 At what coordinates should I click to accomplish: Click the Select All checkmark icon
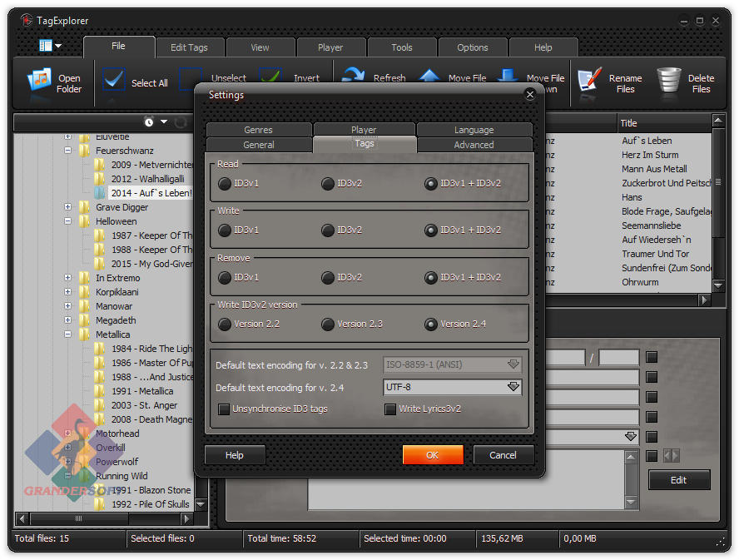coord(115,81)
